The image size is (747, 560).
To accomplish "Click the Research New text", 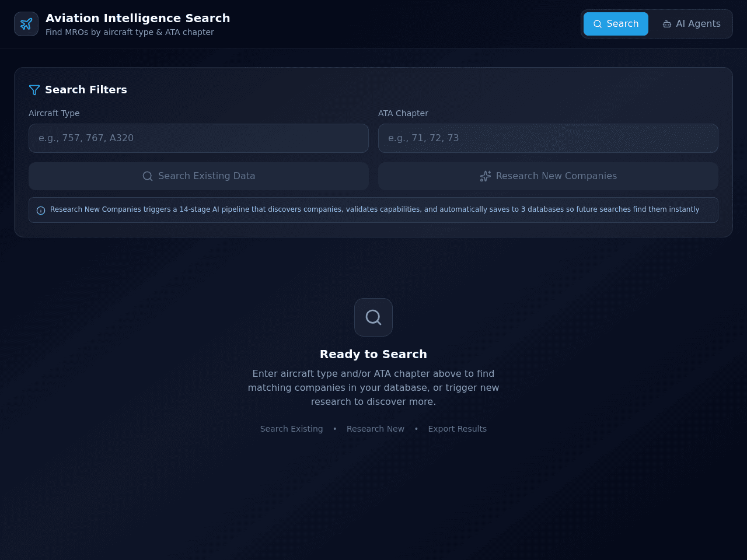I will click(x=375, y=429).
